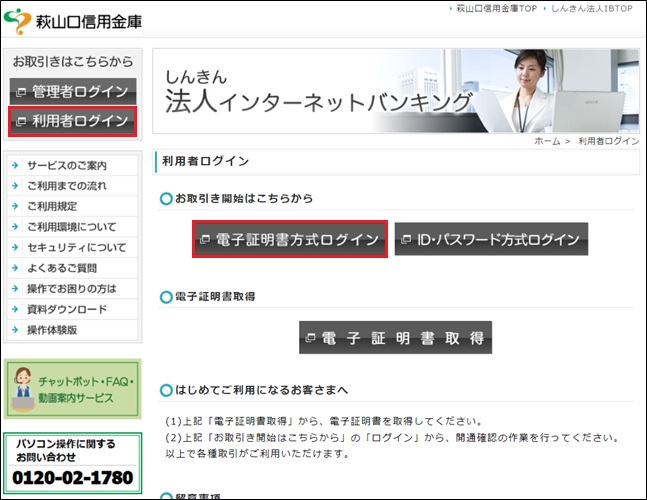Open サービスのご案内 menu item

[x=67, y=165]
